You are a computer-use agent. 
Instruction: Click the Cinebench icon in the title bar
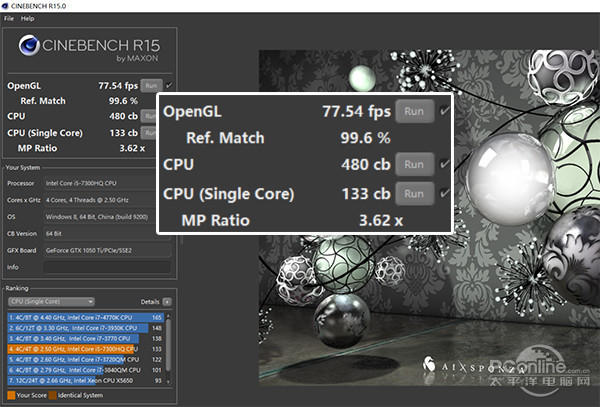click(x=5, y=6)
